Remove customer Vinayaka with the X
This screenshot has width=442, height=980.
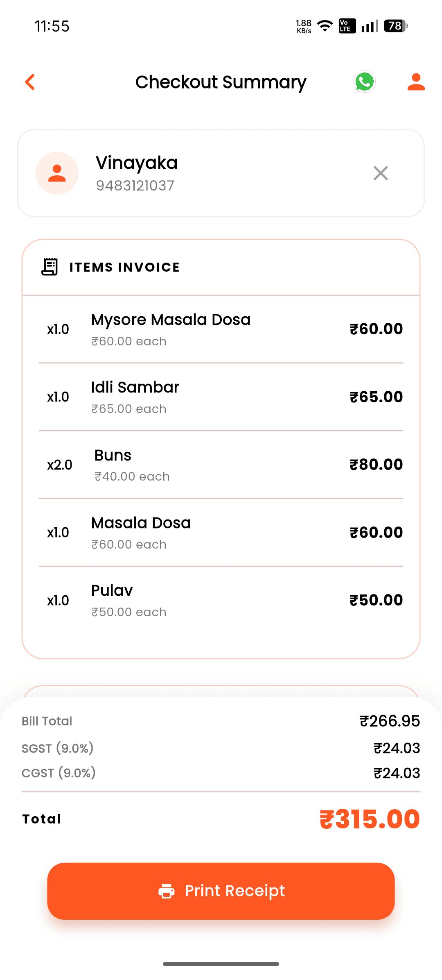tap(381, 173)
